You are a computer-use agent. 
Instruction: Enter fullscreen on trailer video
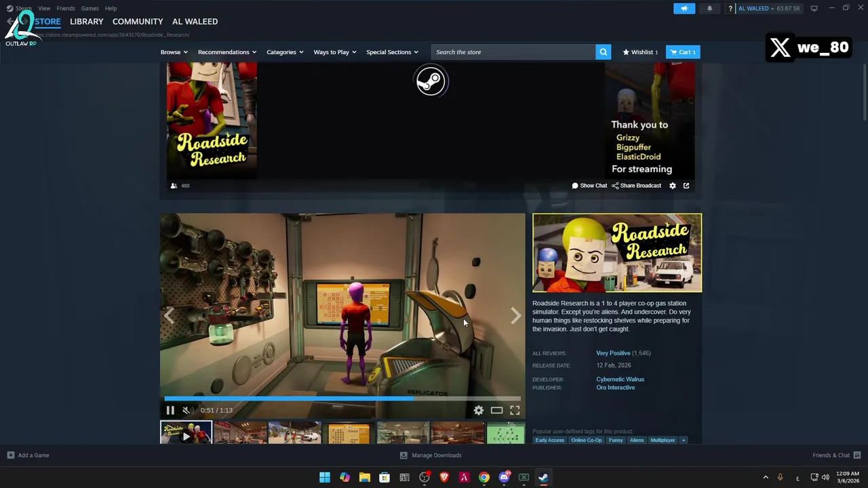pyautogui.click(x=515, y=410)
